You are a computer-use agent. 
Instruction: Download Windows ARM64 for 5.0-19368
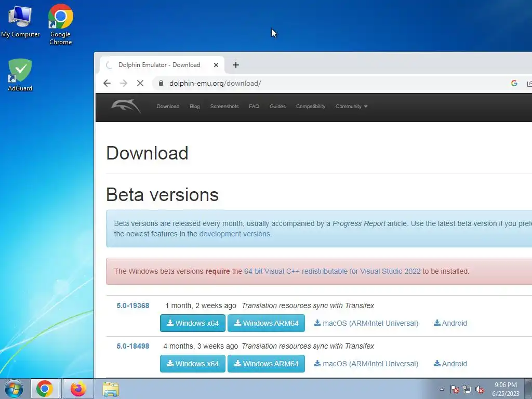coord(267,323)
